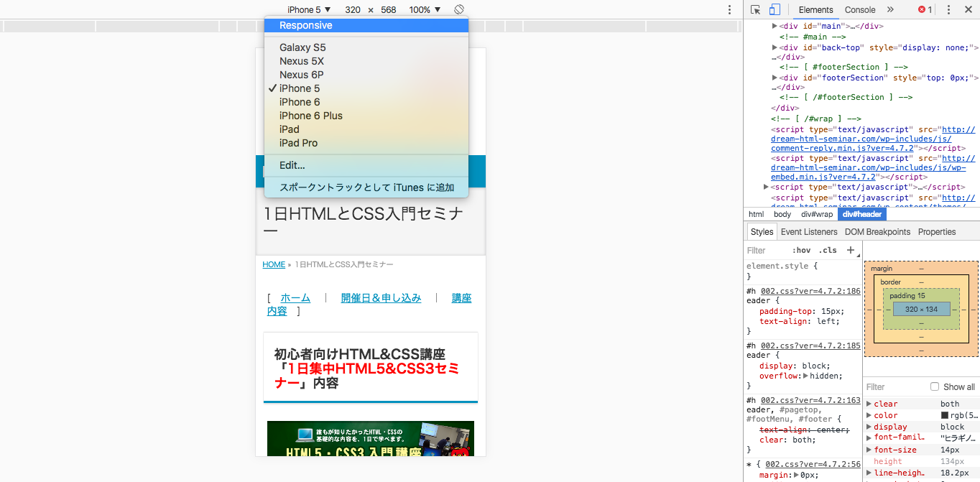
Task: Toggle the :hov element state button
Action: tap(801, 250)
